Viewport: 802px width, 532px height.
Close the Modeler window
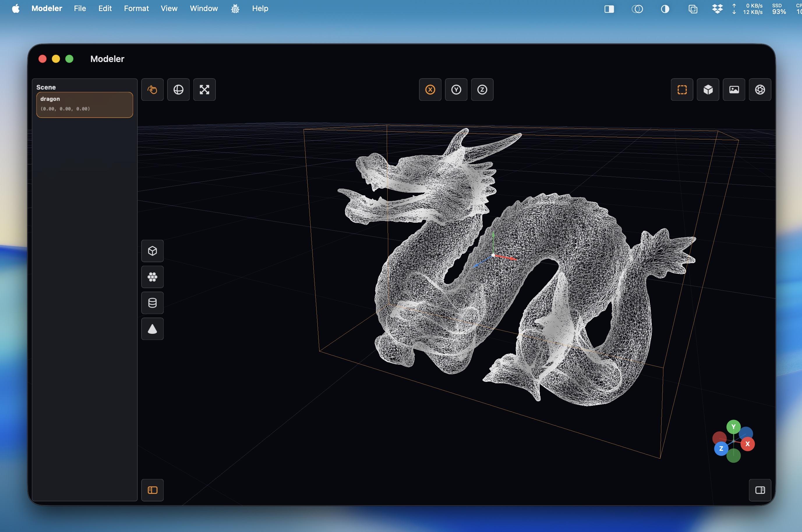click(43, 59)
